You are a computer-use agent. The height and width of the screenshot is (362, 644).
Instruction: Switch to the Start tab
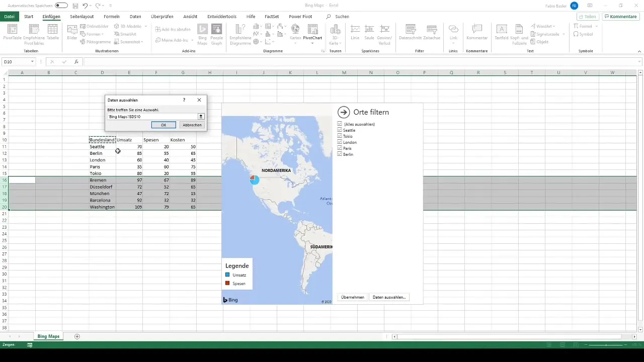pyautogui.click(x=29, y=17)
